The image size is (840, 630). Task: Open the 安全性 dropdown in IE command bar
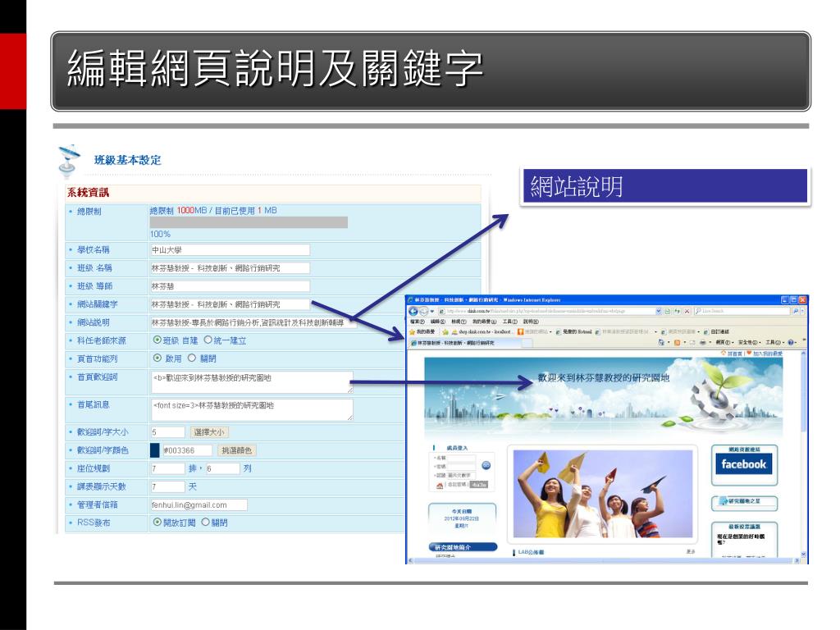[x=750, y=342]
